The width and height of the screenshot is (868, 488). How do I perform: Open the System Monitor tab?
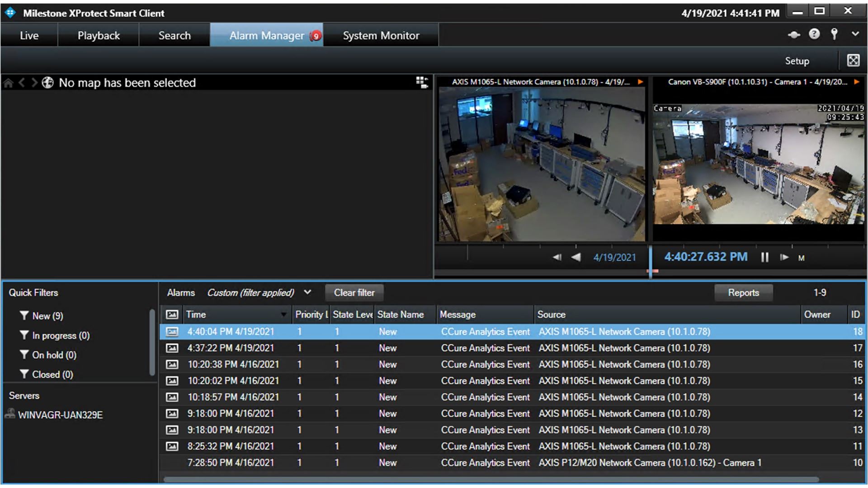click(x=381, y=35)
